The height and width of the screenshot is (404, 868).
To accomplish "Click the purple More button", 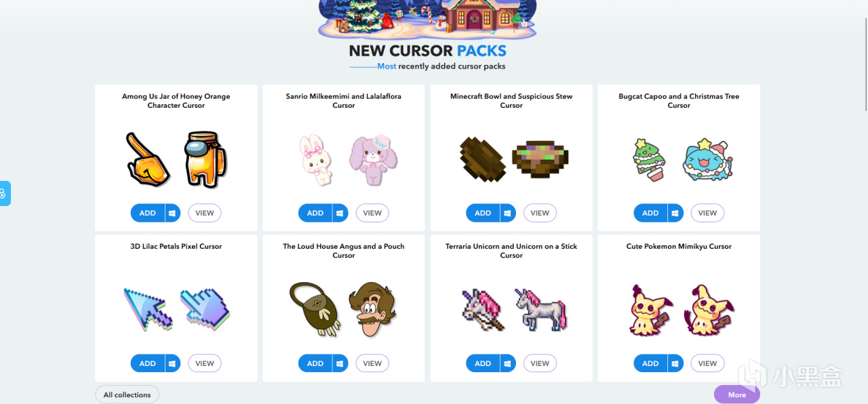I will [736, 395].
